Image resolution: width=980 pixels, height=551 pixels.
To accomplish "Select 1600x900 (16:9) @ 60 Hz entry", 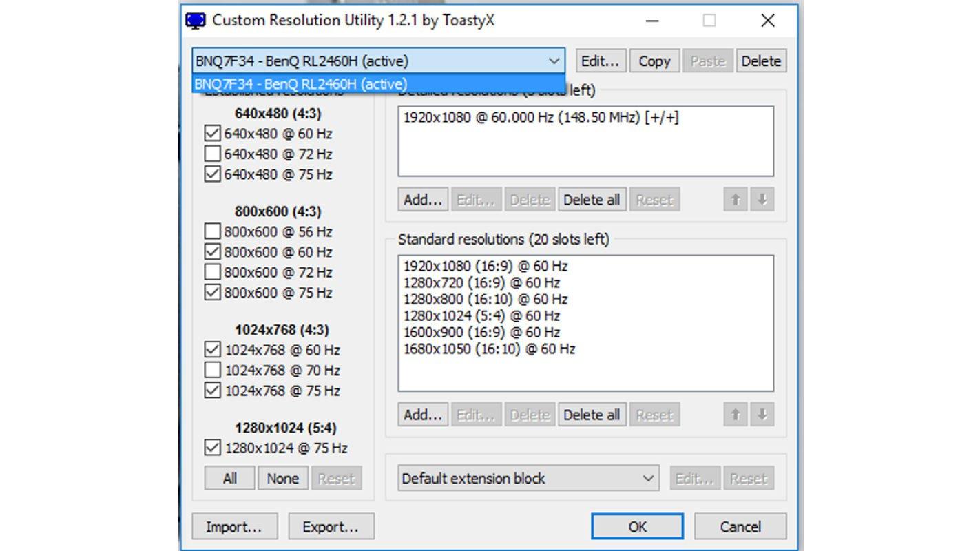I will 481,332.
